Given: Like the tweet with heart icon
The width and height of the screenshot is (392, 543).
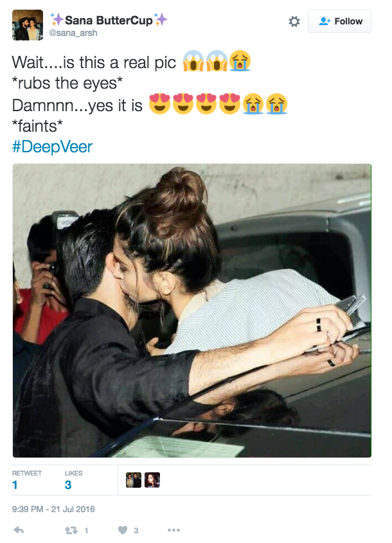Looking at the screenshot, I should tap(123, 530).
